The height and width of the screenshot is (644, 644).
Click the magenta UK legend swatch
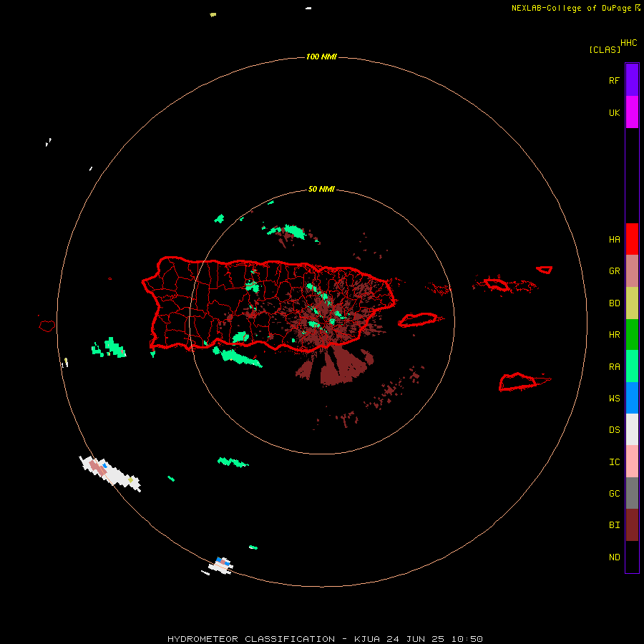632,112
